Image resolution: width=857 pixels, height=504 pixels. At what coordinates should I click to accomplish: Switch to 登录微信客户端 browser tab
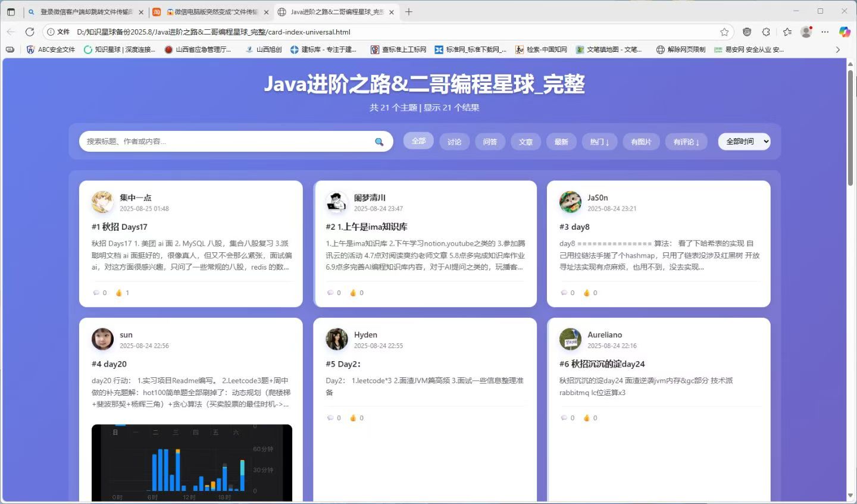click(86, 12)
